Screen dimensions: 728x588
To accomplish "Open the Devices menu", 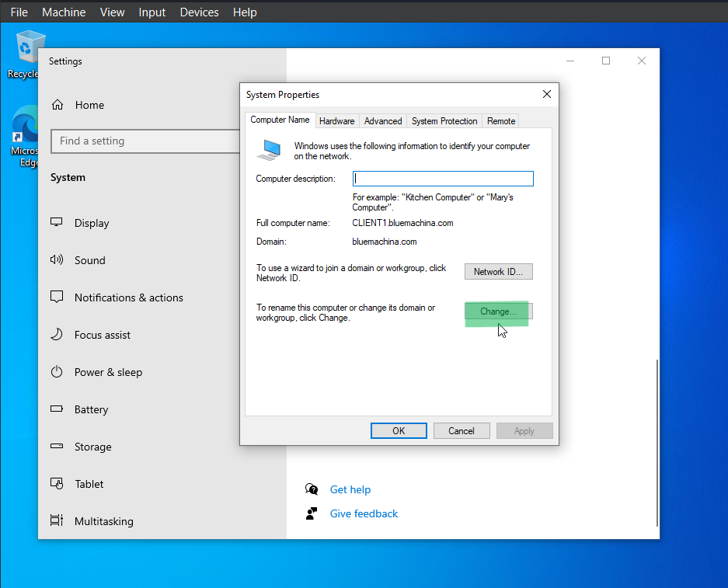I will 199,12.
